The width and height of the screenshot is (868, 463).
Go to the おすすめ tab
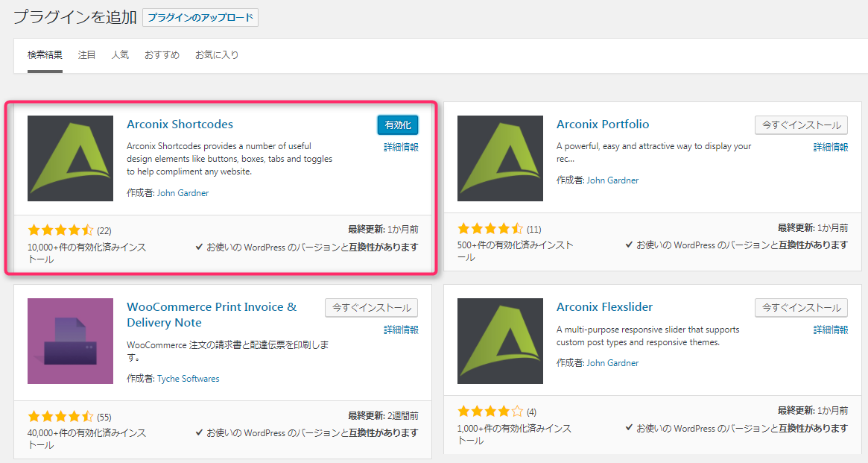pyautogui.click(x=162, y=55)
